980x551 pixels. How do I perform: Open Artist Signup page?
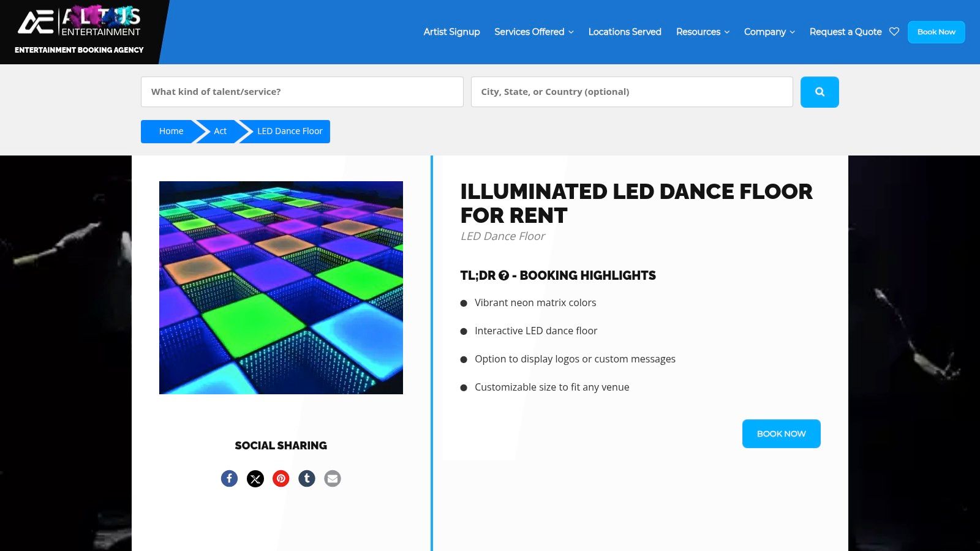451,32
